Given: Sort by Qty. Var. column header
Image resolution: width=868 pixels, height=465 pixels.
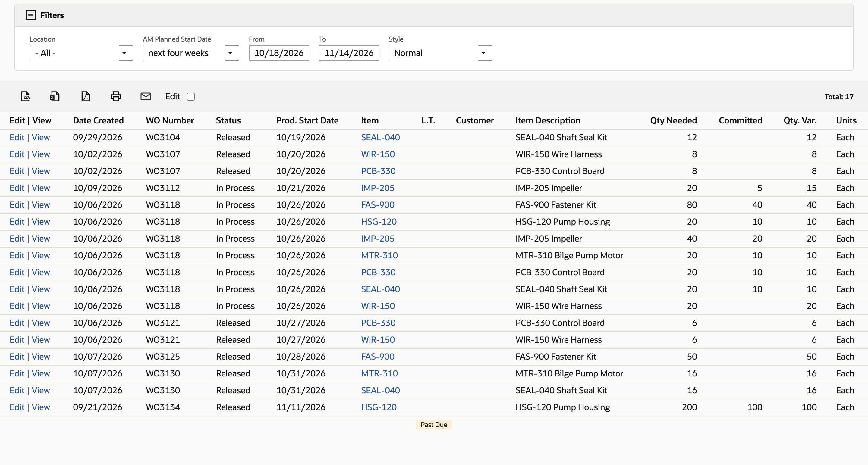Looking at the screenshot, I should pos(800,120).
